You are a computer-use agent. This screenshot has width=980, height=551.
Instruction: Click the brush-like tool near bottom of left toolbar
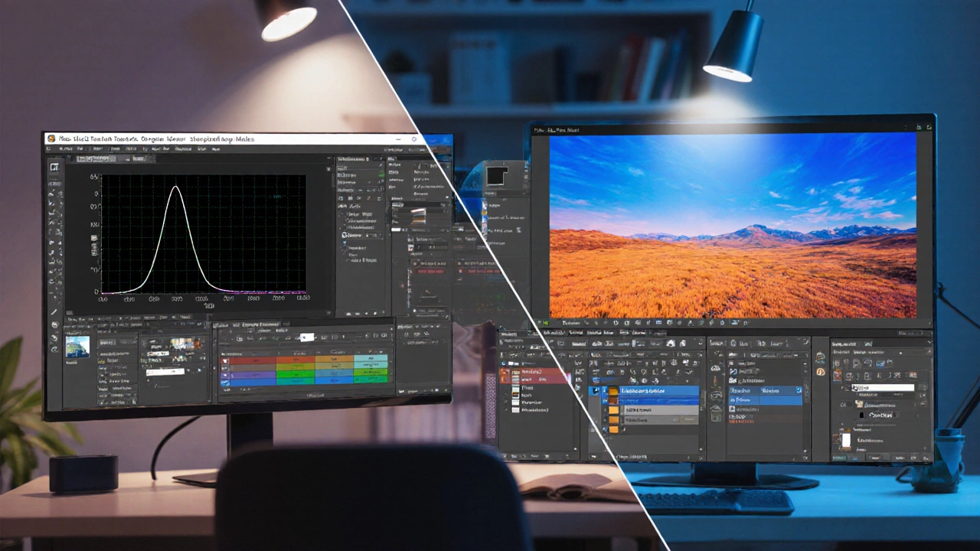pyautogui.click(x=54, y=311)
